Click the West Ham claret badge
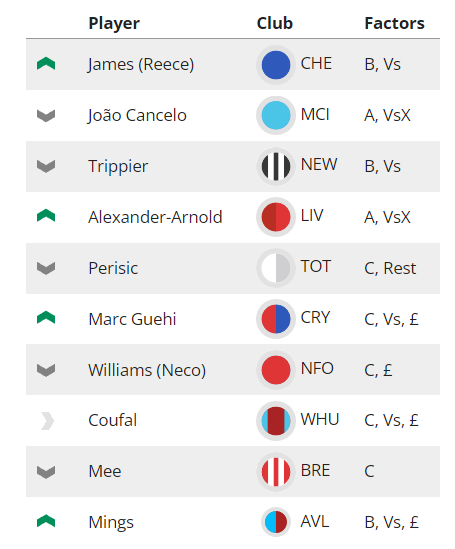 coord(276,421)
